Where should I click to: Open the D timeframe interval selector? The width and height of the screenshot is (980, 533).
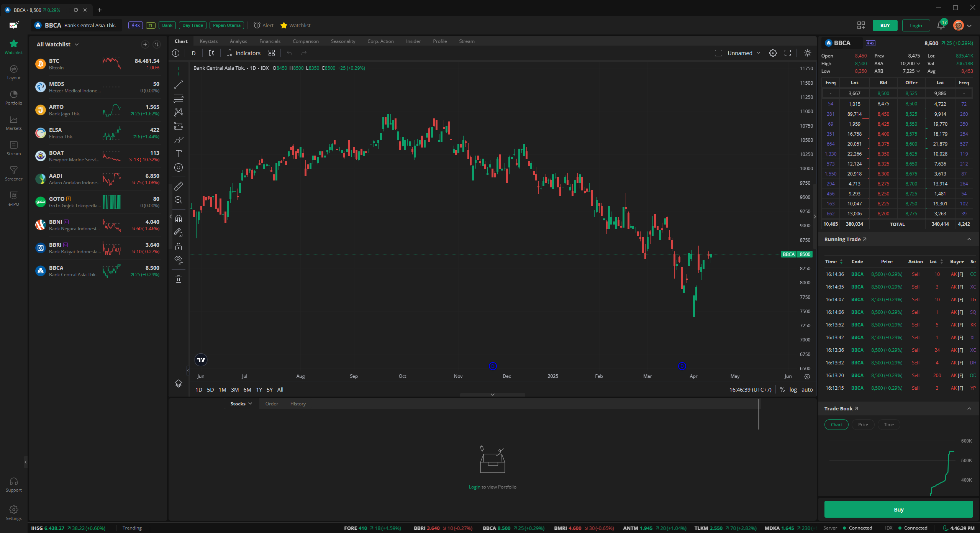[194, 53]
